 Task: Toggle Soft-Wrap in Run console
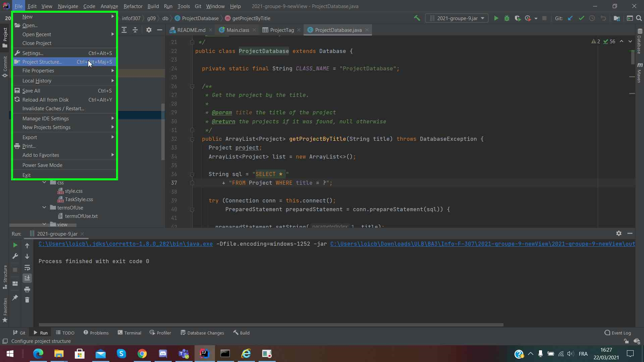point(27,268)
